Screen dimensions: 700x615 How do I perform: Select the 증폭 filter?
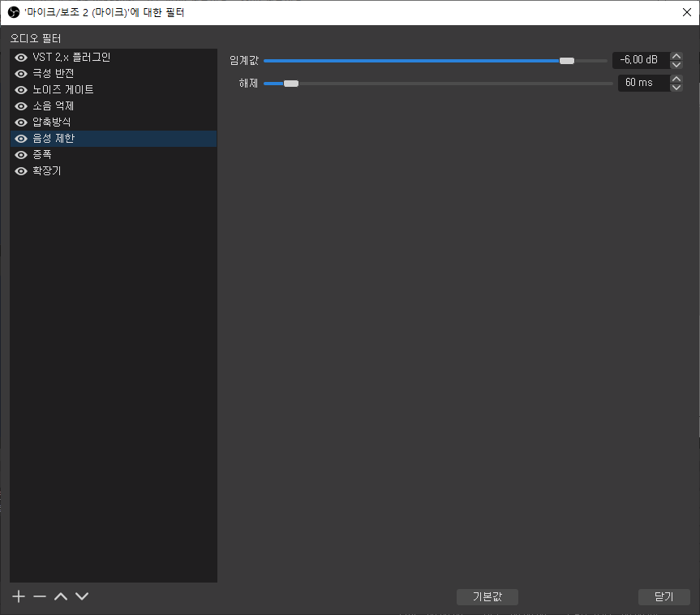(x=114, y=155)
